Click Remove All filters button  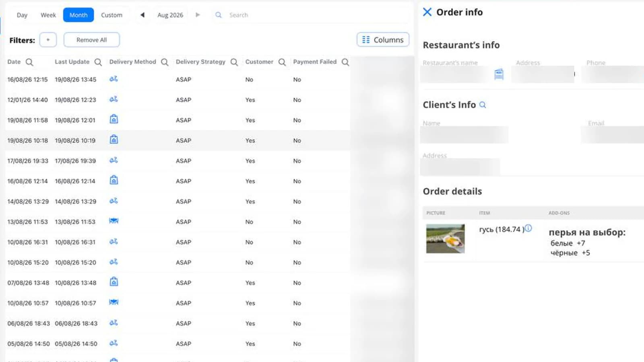pyautogui.click(x=91, y=40)
